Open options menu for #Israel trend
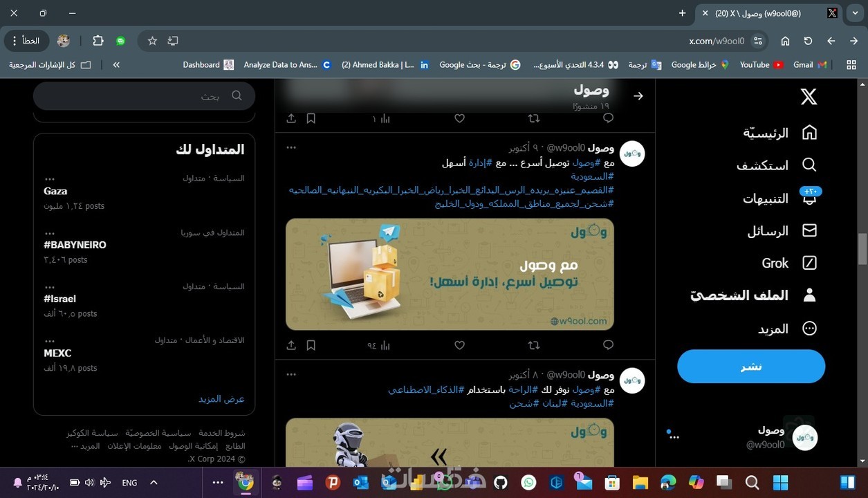Image resolution: width=868 pixels, height=498 pixels. [x=50, y=287]
